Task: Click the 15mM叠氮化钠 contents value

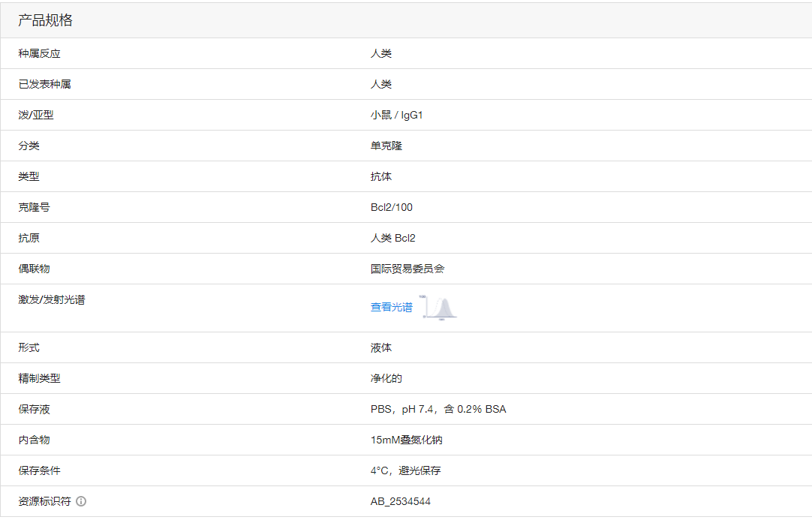Action: [404, 440]
